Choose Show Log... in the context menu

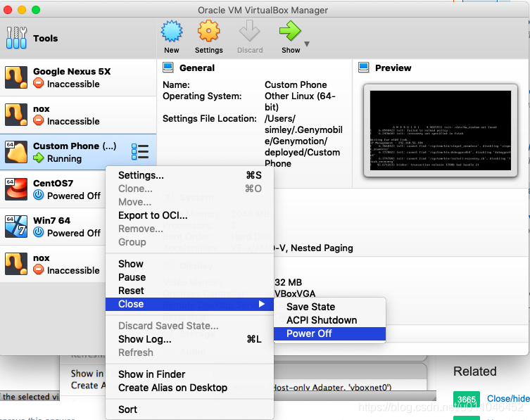[189, 339]
